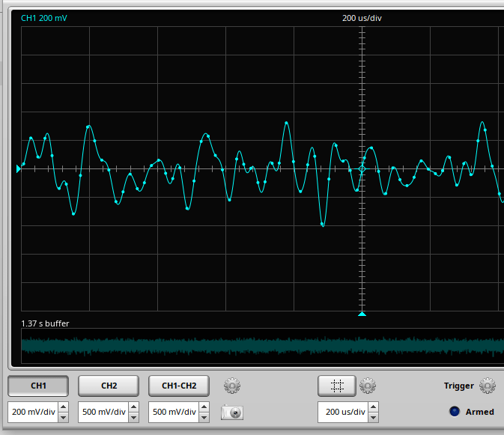The image size is (504, 435).
Task: Click the CH2 500 mV/div input field
Action: click(103, 412)
